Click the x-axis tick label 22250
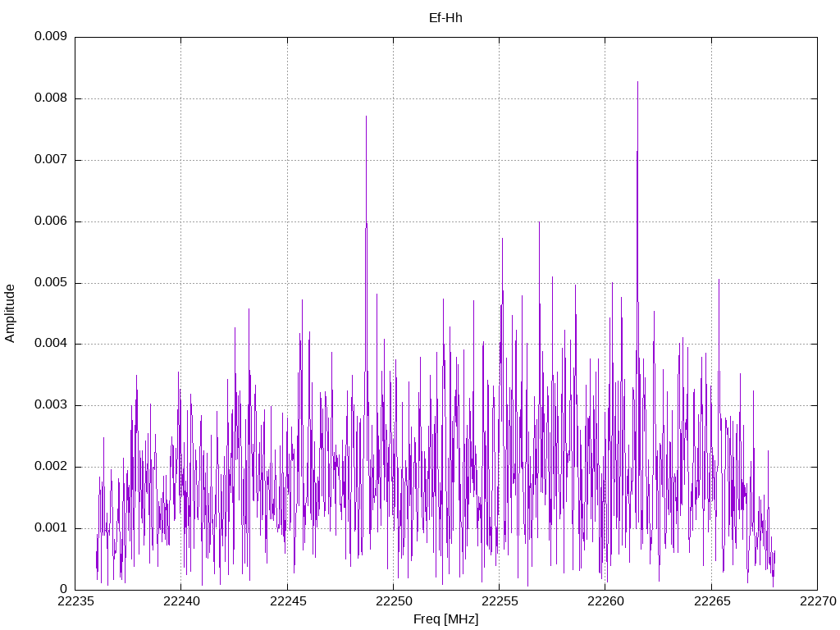Image resolution: width=840 pixels, height=630 pixels. tap(393, 601)
